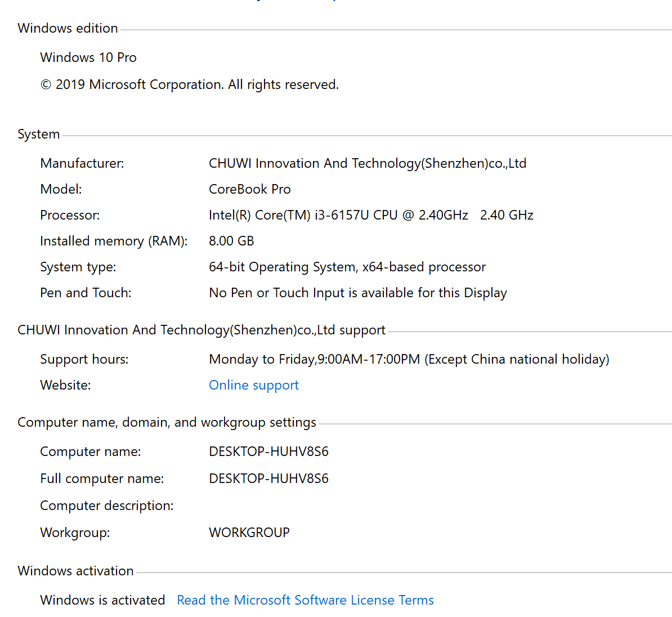Click the Windows is activated status text
672x617 pixels.
tap(102, 600)
